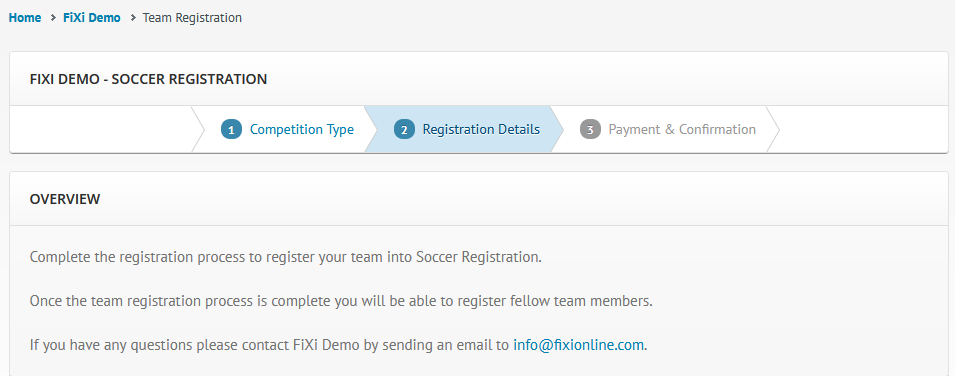Open the Home breadcrumb link
Viewport: 955px width, 376px height.
point(25,18)
